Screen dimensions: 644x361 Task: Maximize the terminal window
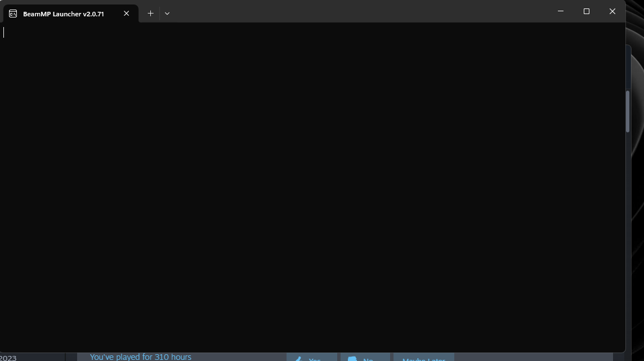587,11
